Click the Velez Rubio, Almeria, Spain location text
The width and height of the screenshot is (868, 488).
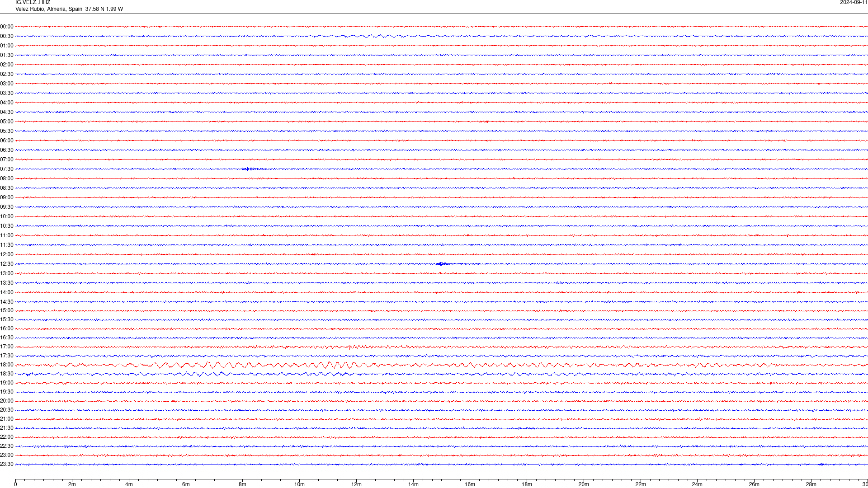[x=49, y=9]
